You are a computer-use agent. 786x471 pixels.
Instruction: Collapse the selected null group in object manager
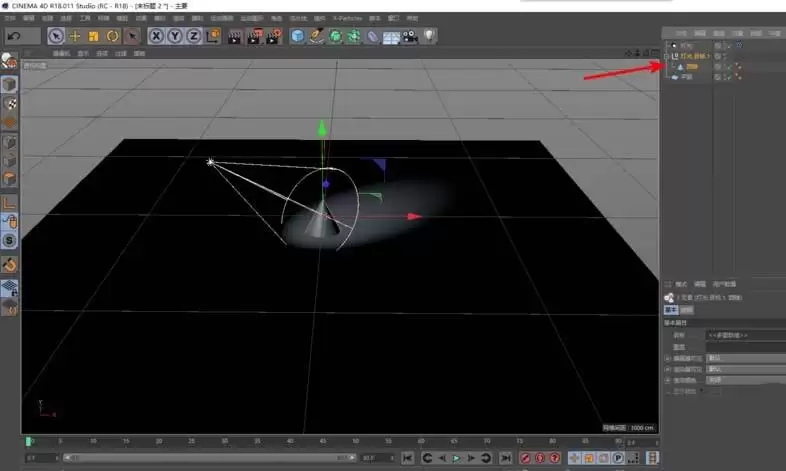(667, 56)
